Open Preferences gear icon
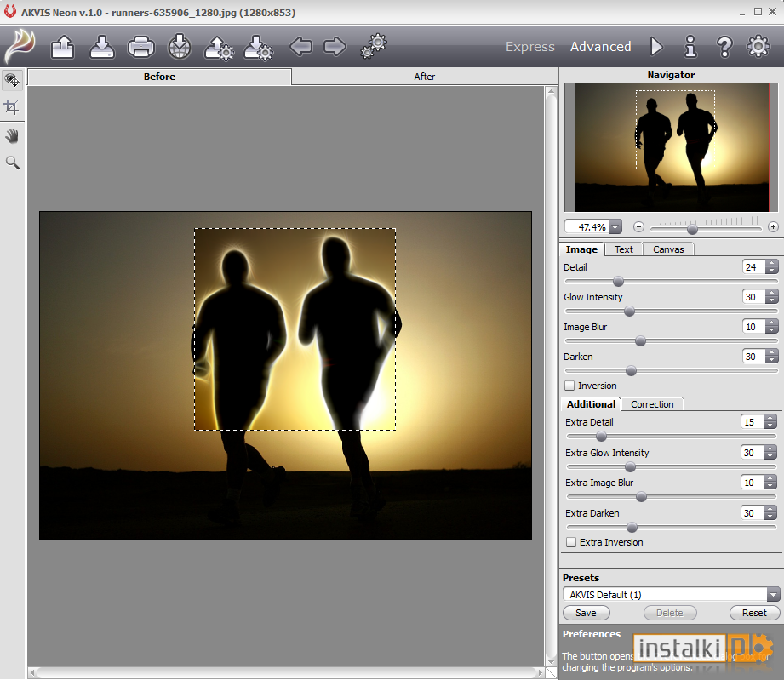 pyautogui.click(x=758, y=46)
